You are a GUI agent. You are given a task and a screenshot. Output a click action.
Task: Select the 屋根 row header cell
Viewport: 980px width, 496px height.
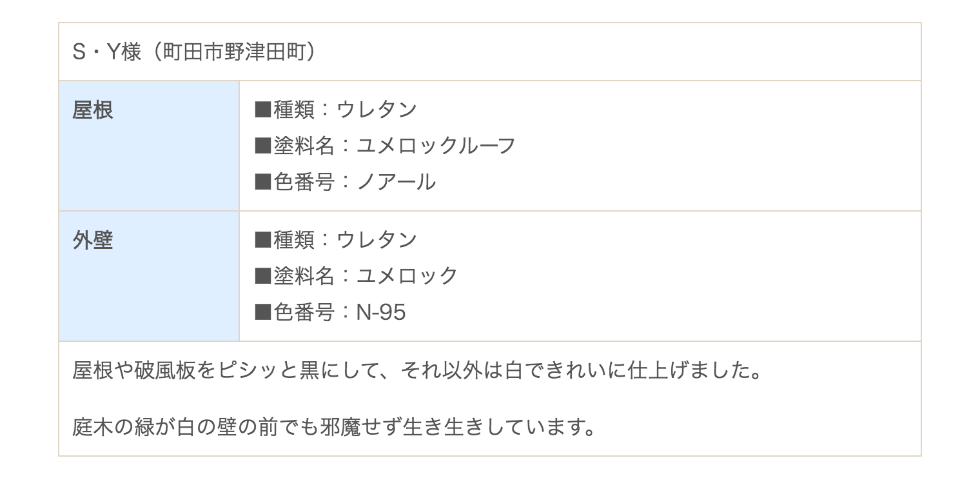coord(149,146)
